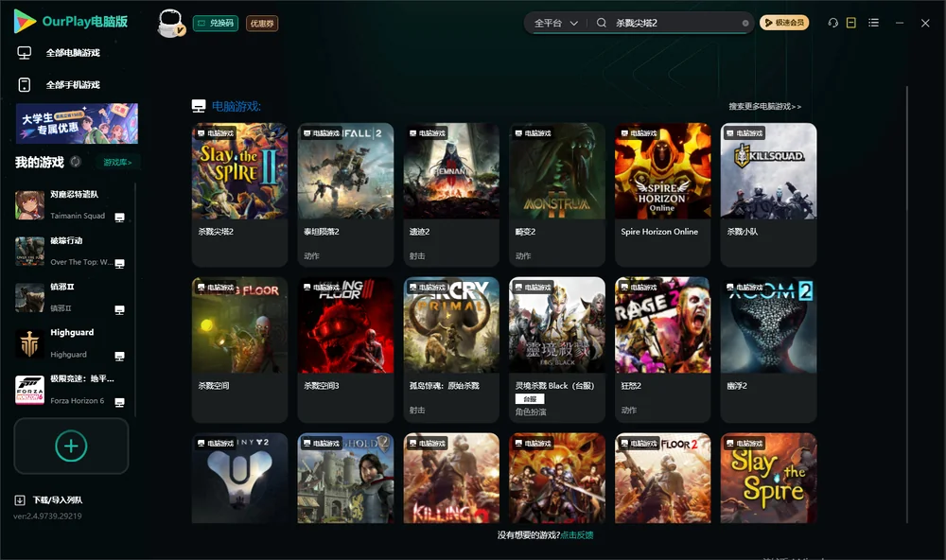This screenshot has height=560, width=946.
Task: Open the list menu icon in the header
Action: 873,23
